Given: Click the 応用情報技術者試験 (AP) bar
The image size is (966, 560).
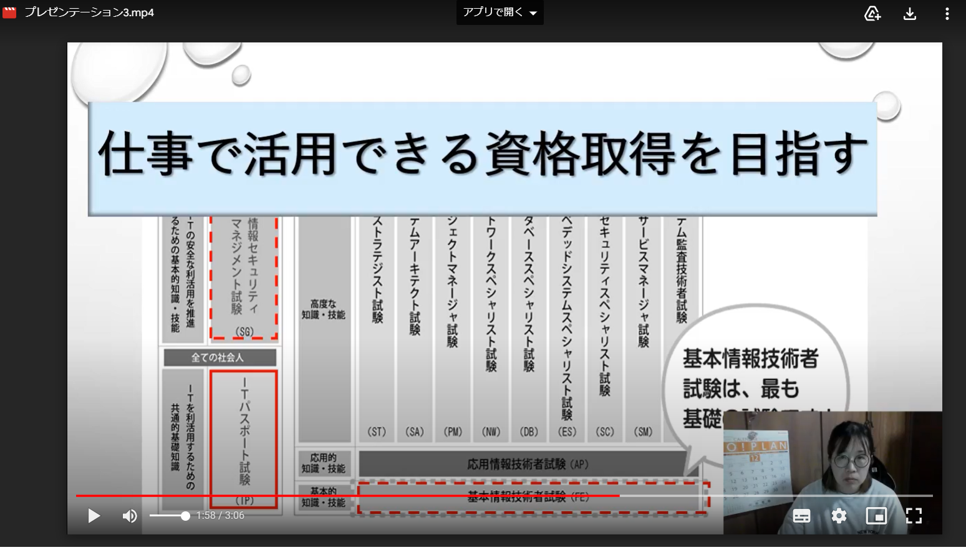Looking at the screenshot, I should coord(528,464).
